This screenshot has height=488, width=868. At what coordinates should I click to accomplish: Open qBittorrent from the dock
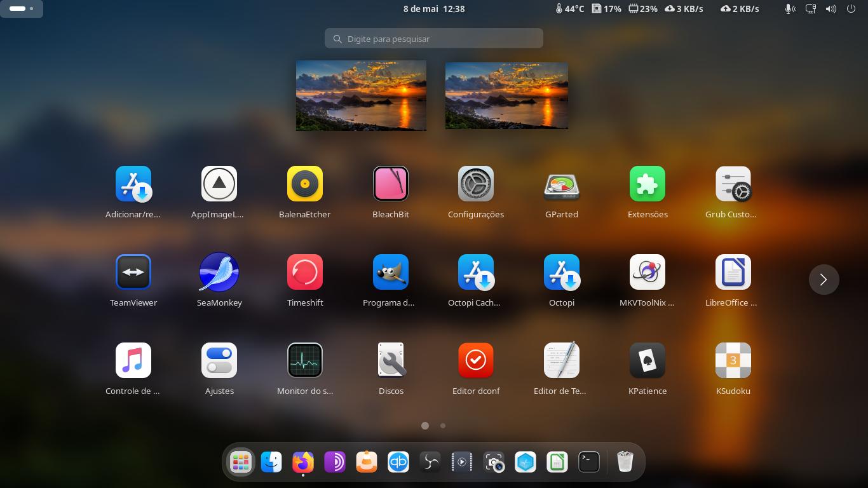(x=398, y=462)
